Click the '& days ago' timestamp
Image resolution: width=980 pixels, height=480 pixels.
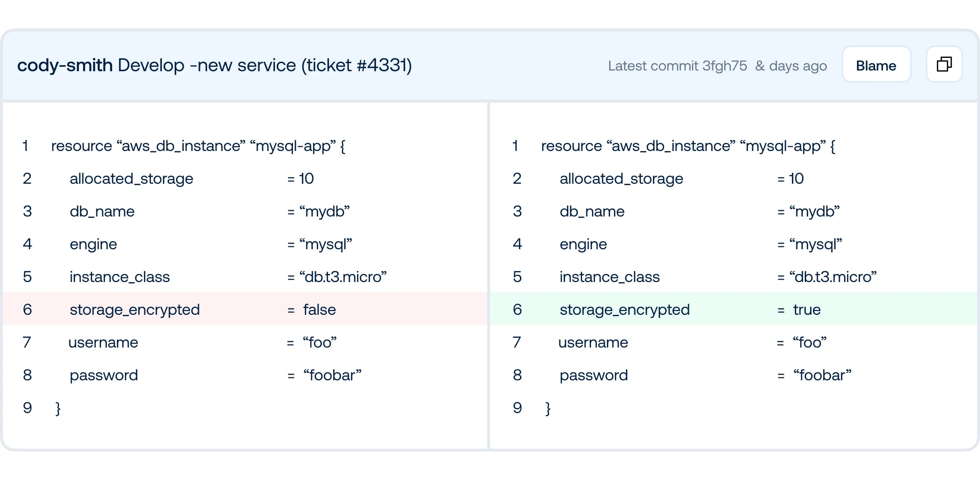coord(791,66)
